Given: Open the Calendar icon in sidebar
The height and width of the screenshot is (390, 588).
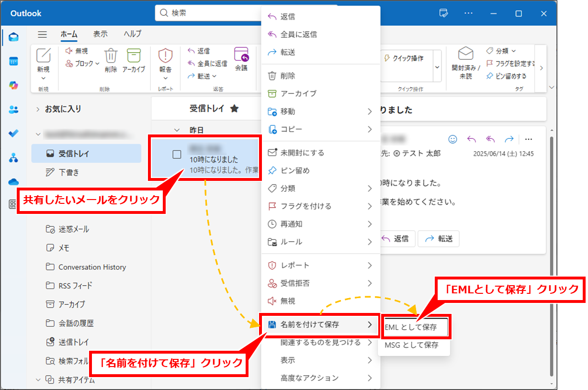Looking at the screenshot, I should pos(13,61).
